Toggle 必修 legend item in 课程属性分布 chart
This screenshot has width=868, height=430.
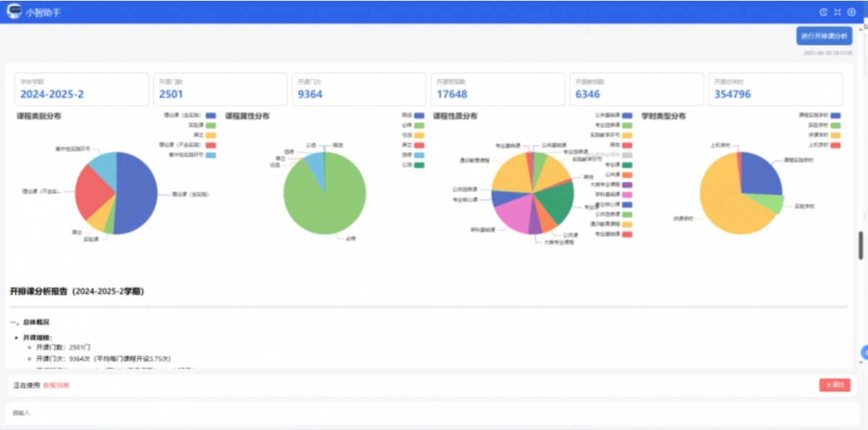point(419,125)
